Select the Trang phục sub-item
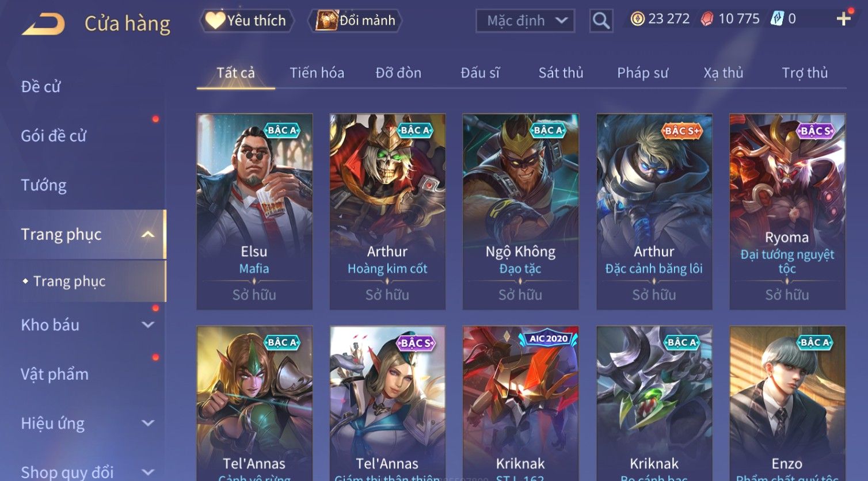 point(69,281)
